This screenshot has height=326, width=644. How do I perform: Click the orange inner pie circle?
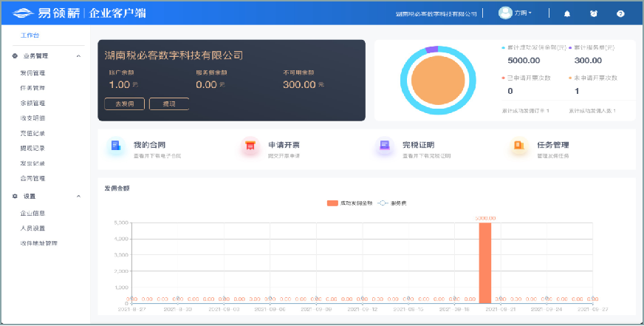[438, 80]
